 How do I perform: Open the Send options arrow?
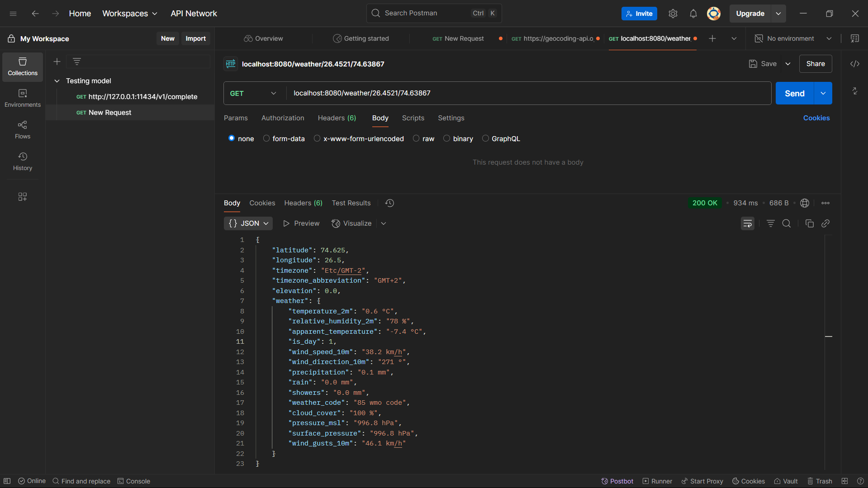pyautogui.click(x=823, y=93)
